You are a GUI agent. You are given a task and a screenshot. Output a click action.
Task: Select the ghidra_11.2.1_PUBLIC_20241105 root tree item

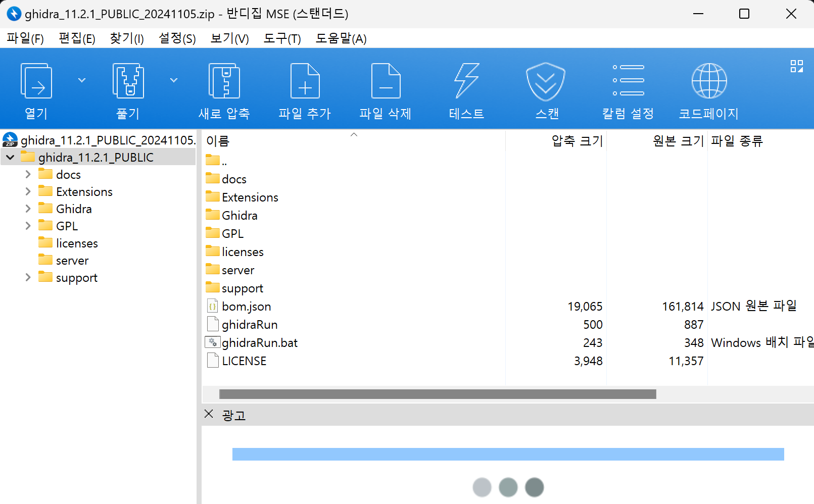[108, 140]
